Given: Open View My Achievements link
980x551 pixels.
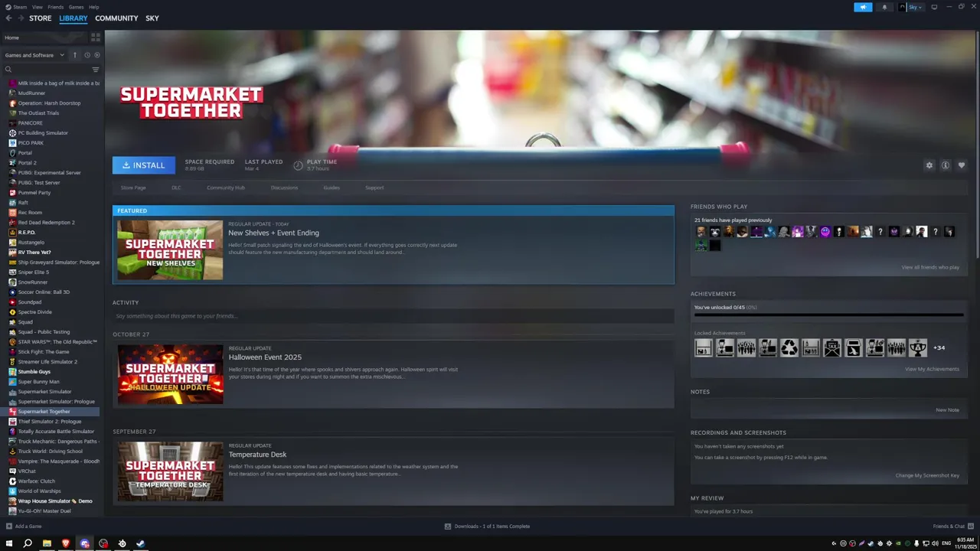Looking at the screenshot, I should (932, 369).
